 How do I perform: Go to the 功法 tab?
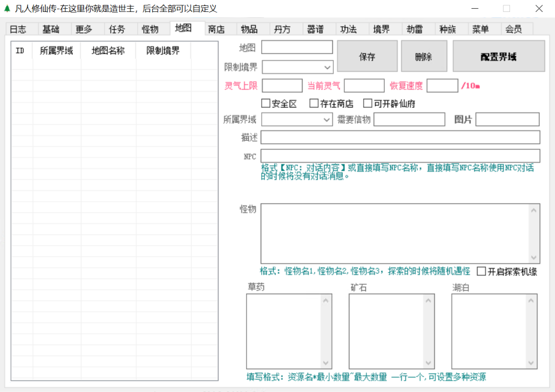click(x=348, y=29)
